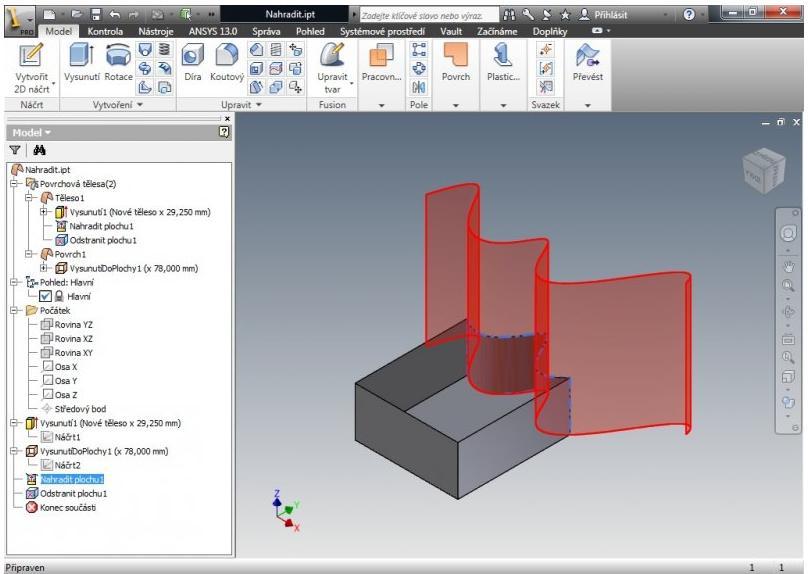This screenshot has width=808, height=574.
Task: Open the Systémové prostředí tab
Action: pos(382,31)
